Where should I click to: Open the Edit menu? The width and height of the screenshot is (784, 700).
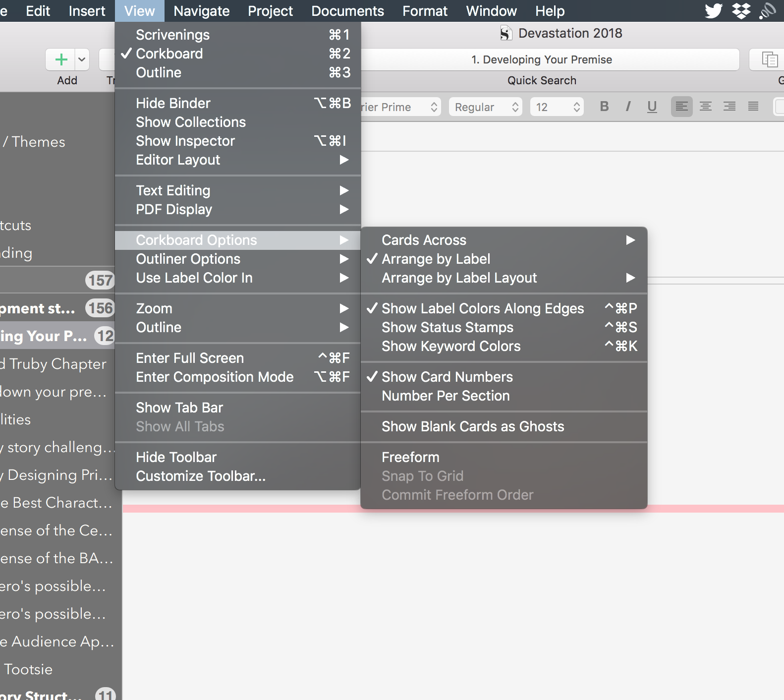(x=38, y=11)
